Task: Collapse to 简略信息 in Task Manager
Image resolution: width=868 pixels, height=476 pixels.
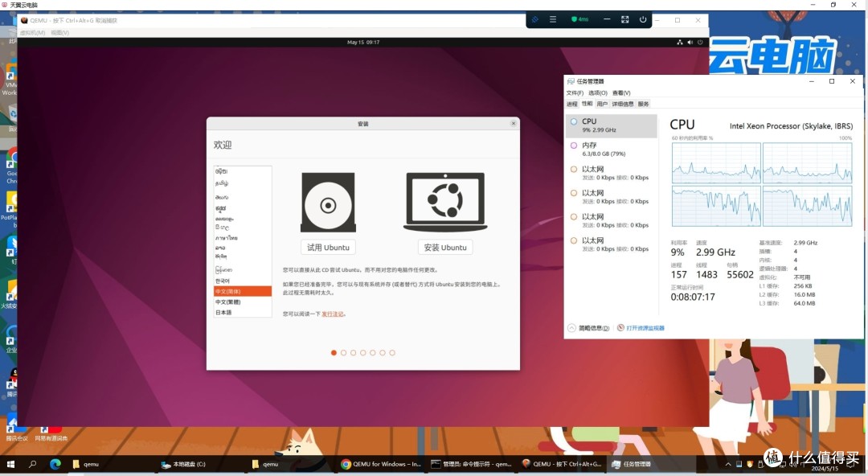Action: [x=588, y=328]
